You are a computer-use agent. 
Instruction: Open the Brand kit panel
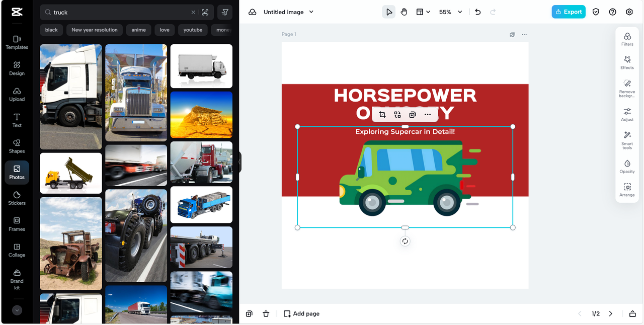17,280
